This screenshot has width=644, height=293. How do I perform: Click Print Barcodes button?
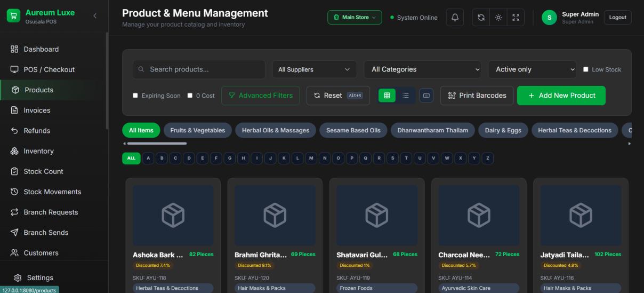pyautogui.click(x=477, y=96)
